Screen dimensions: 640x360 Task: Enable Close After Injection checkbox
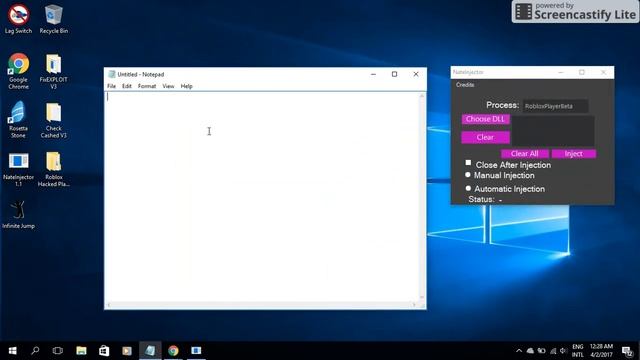click(x=468, y=163)
